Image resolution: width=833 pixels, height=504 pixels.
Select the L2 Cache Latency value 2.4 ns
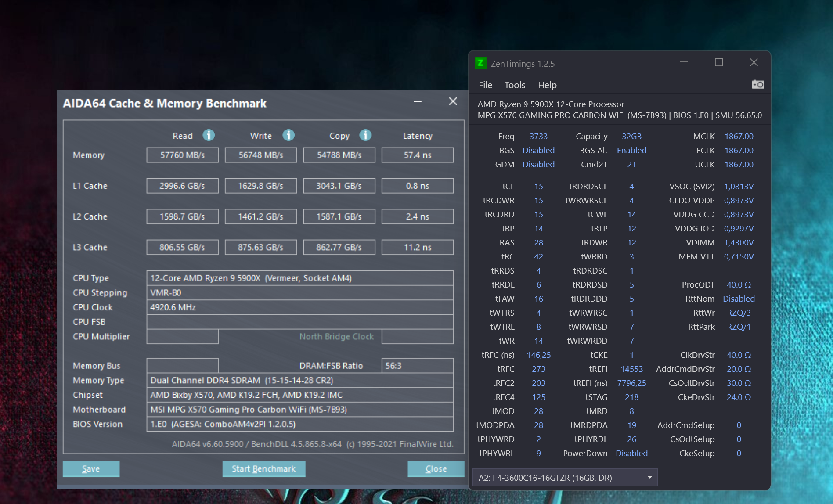(x=418, y=216)
